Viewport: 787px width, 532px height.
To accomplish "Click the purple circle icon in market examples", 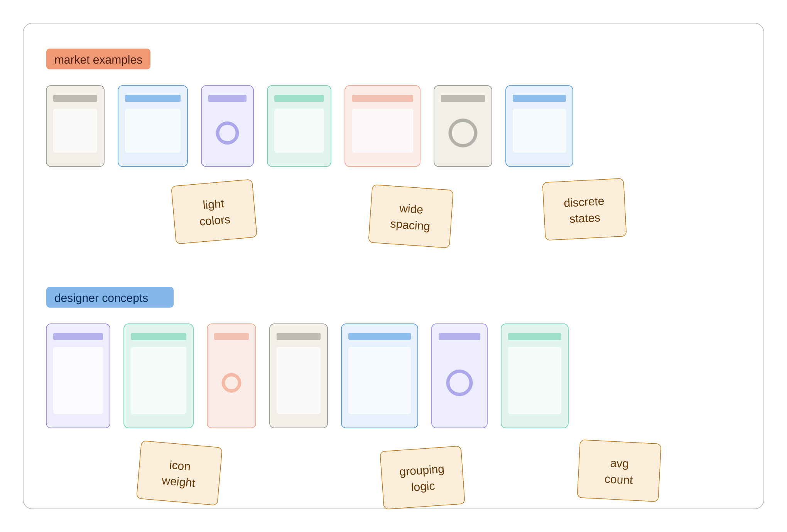I will tap(227, 133).
